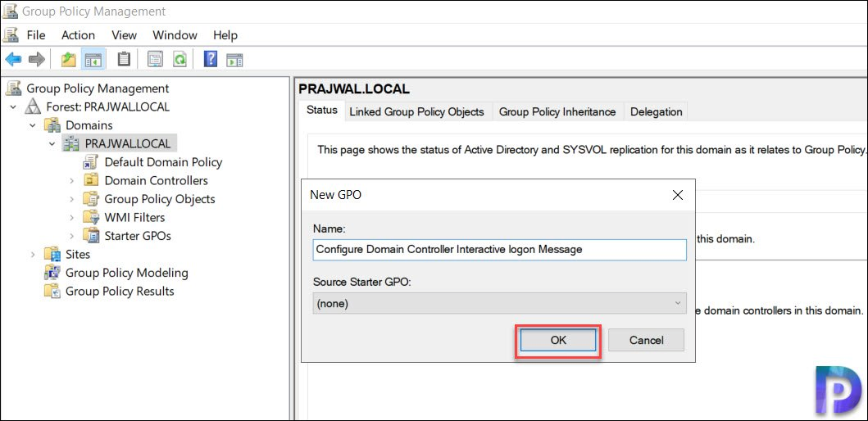Close the New GPO dialog
Viewport: 868px width, 421px height.
click(x=677, y=195)
